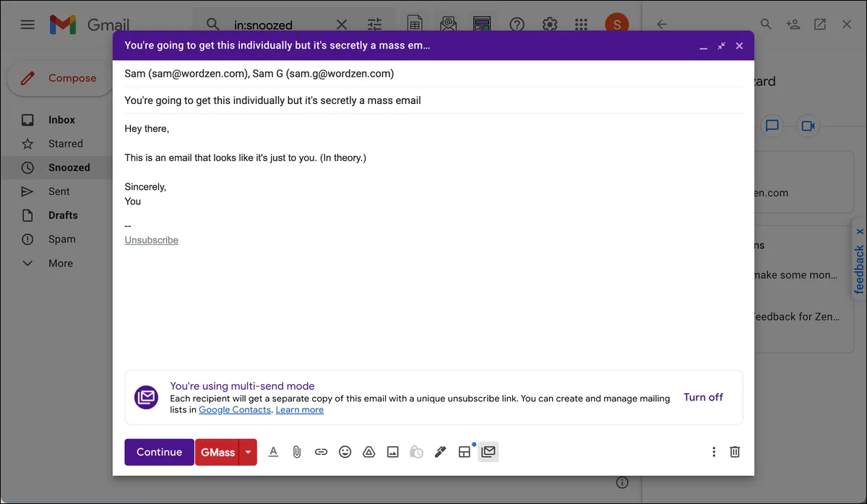Search in the right side panel
Viewport: 867px width, 504px height.
pyautogui.click(x=766, y=25)
